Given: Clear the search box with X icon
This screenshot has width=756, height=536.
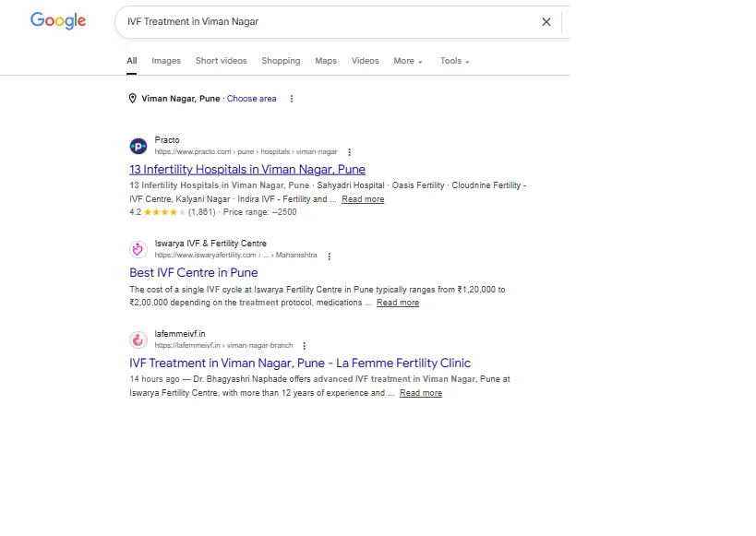Looking at the screenshot, I should (x=546, y=22).
